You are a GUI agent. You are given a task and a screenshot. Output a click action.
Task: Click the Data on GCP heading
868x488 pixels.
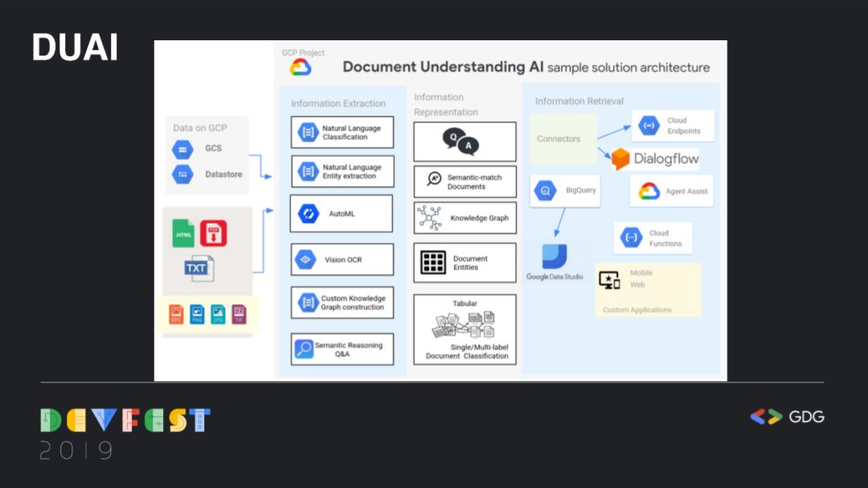pos(200,128)
